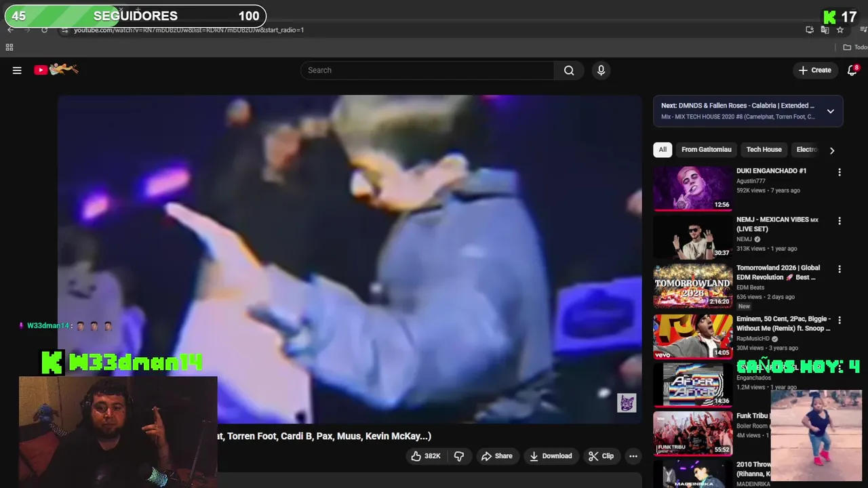Open more actions three-dot menu below video
The height and width of the screenshot is (488, 868).
click(x=633, y=456)
